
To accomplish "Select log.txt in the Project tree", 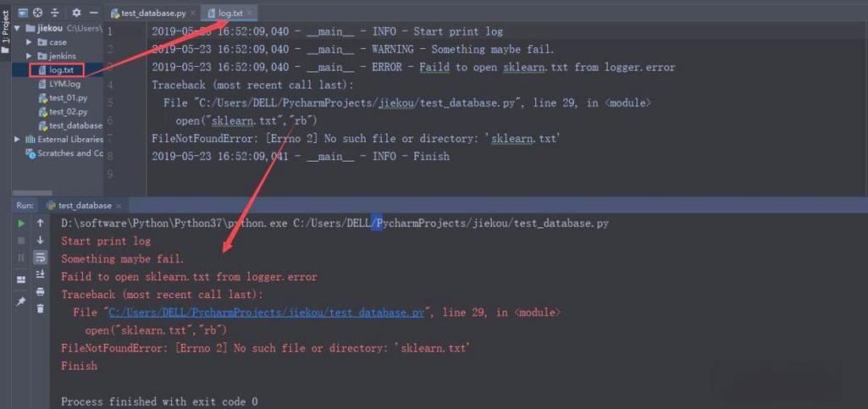I will point(61,69).
